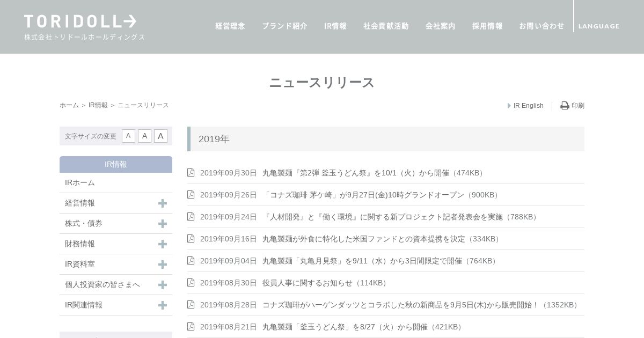Open the 社会貢献活動 menu

point(386,26)
